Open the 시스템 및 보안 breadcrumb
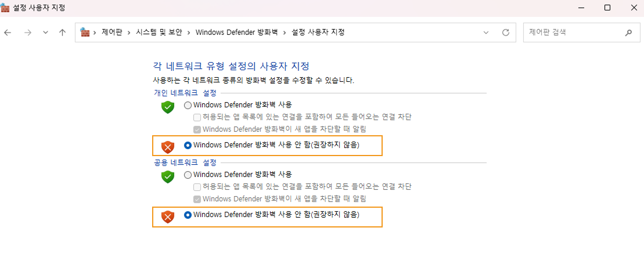The width and height of the screenshot is (644, 271). coord(159,32)
